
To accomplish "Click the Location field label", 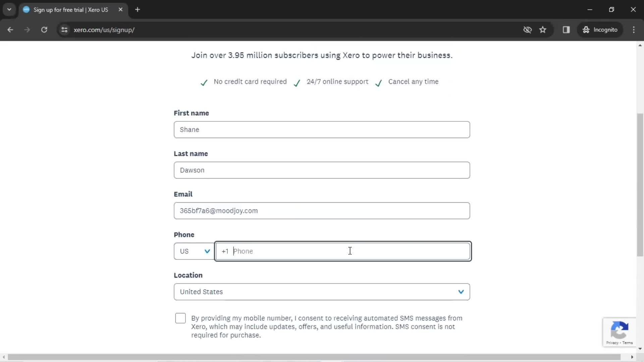I will 188,276.
